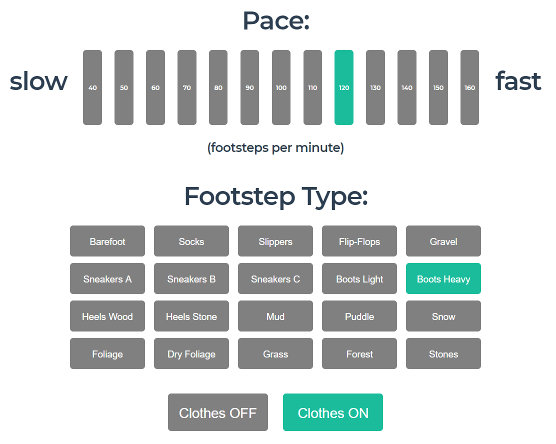Click the Clothes ON button
This screenshot has height=444, width=556.
click(333, 412)
